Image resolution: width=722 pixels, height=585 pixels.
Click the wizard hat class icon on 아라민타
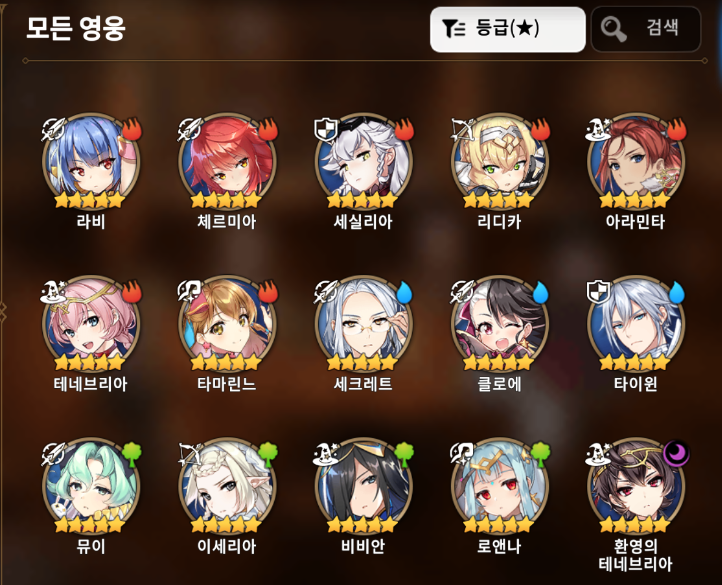coord(598,129)
